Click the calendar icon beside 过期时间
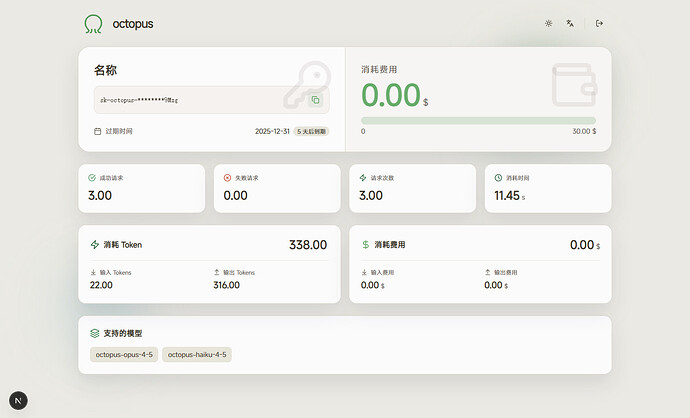Viewport: 690px width, 418px height. (x=98, y=131)
